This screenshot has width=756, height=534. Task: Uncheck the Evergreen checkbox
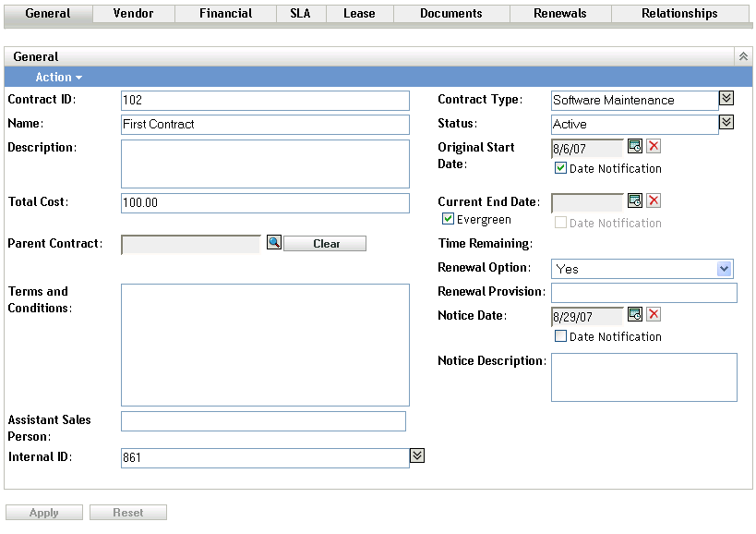pyautogui.click(x=449, y=220)
